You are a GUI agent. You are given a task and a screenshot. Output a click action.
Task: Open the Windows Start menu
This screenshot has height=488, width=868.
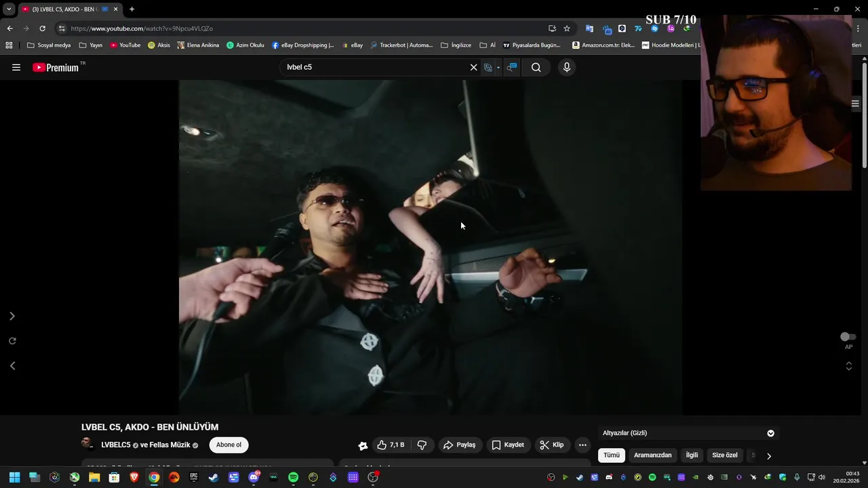coord(14,477)
